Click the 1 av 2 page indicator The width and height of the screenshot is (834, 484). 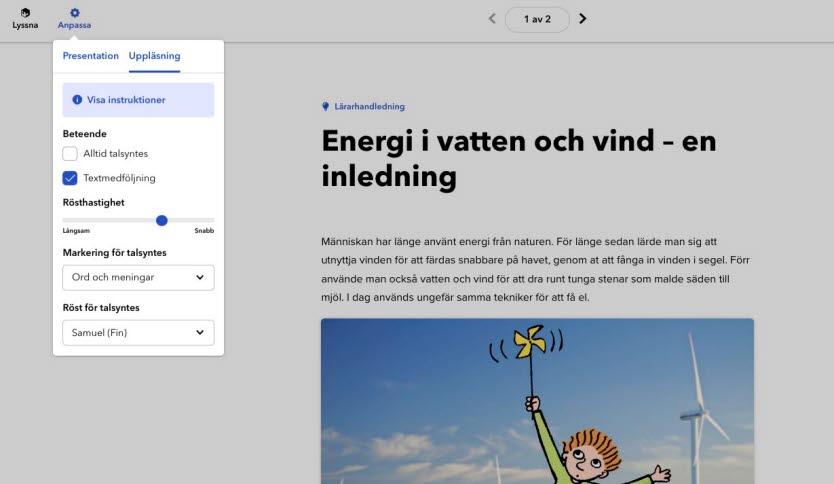click(x=537, y=19)
